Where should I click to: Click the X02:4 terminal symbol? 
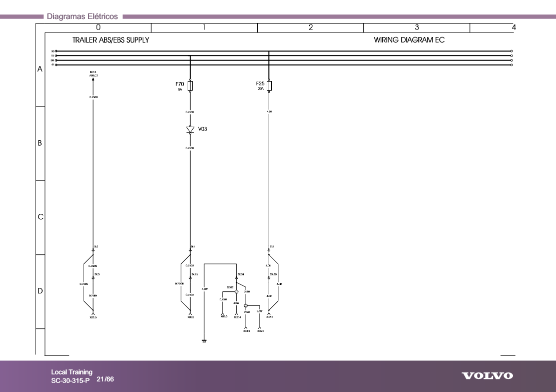(x=237, y=313)
